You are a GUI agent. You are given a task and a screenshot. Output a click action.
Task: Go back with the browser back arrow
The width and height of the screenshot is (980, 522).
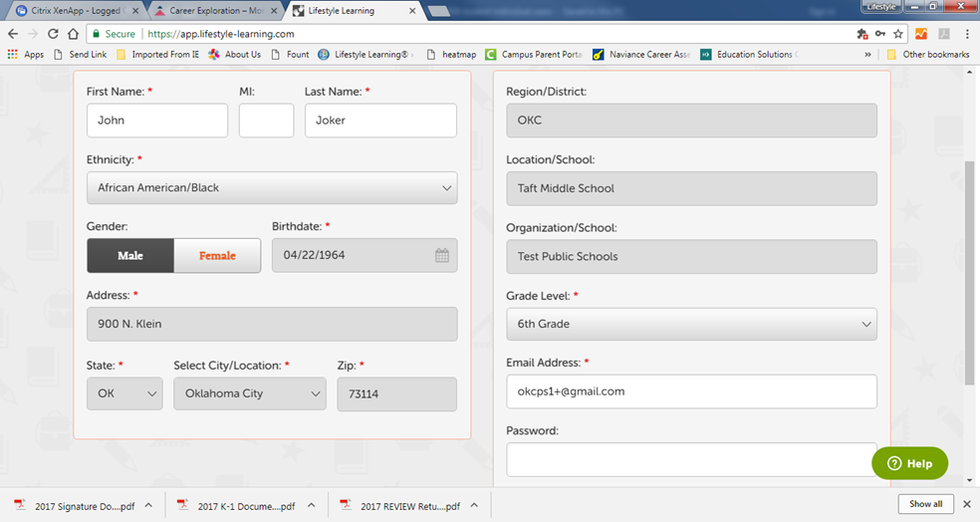click(x=13, y=34)
